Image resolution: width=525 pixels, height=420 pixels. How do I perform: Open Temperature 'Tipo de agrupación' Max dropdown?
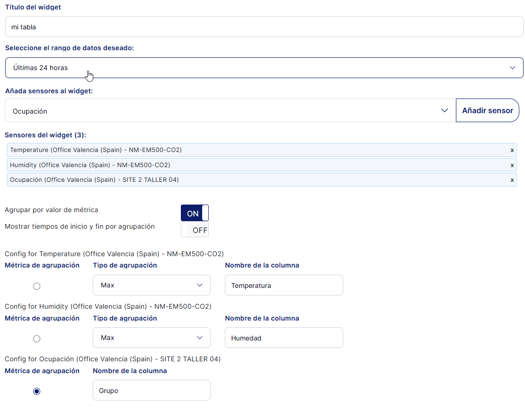point(151,286)
